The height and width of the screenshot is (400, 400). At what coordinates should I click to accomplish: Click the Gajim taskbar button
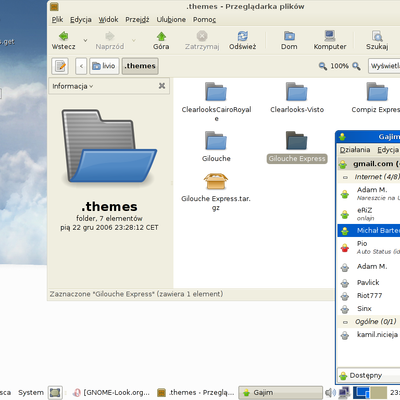(280, 393)
